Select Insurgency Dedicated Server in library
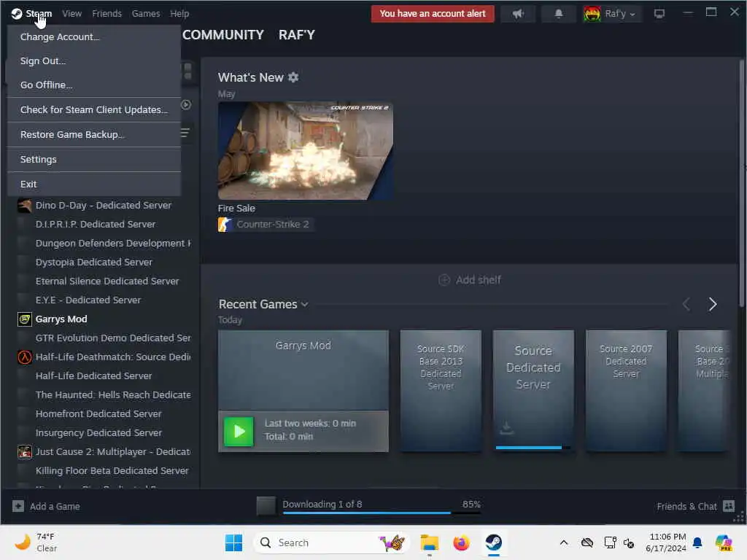Viewport: 747px width, 560px height. coord(98,433)
